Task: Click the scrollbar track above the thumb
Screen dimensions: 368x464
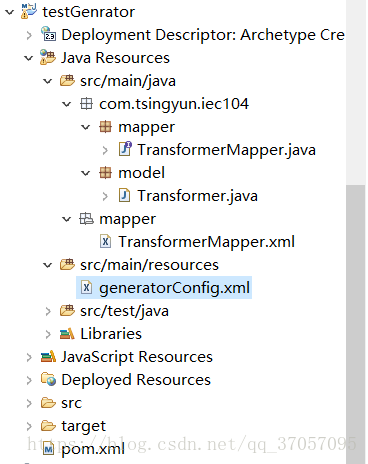Action: pyautogui.click(x=356, y=92)
